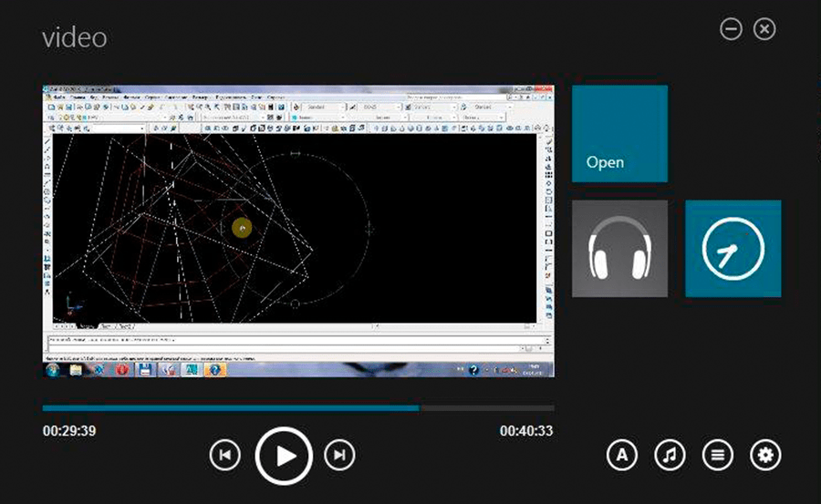Click the Windows Start orb shown in the video

(x=53, y=370)
